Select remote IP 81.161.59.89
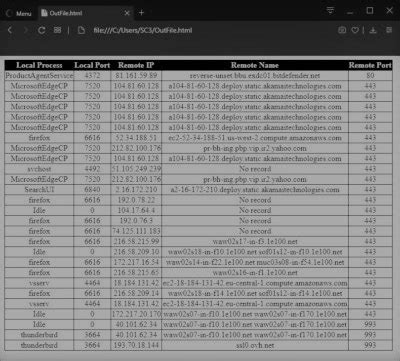The width and height of the screenshot is (400, 361). 136,76
